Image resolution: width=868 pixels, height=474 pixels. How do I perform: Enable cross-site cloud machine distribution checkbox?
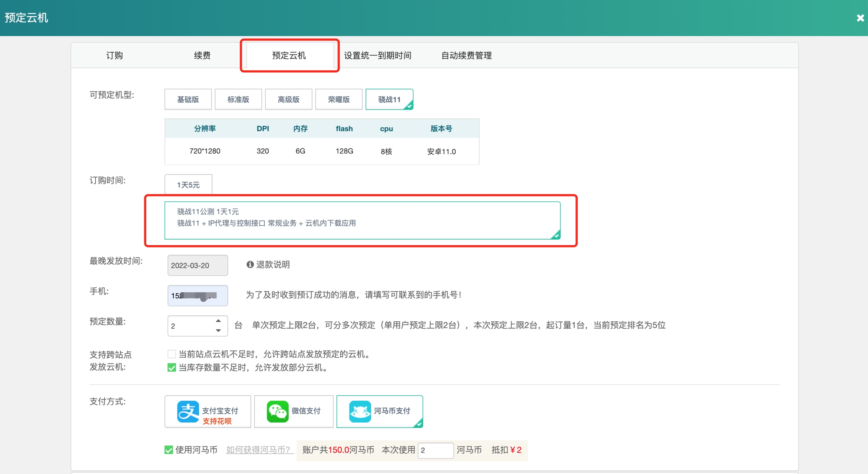pyautogui.click(x=171, y=354)
